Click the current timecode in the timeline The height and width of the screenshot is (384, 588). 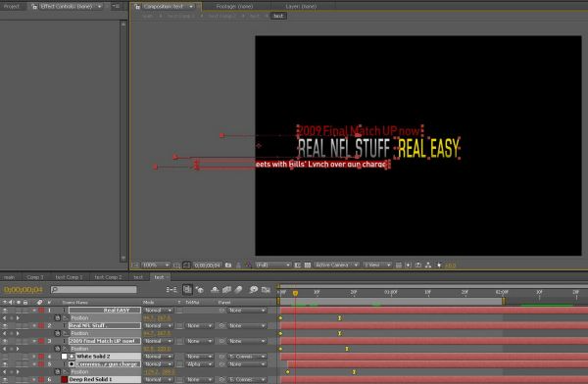point(24,290)
